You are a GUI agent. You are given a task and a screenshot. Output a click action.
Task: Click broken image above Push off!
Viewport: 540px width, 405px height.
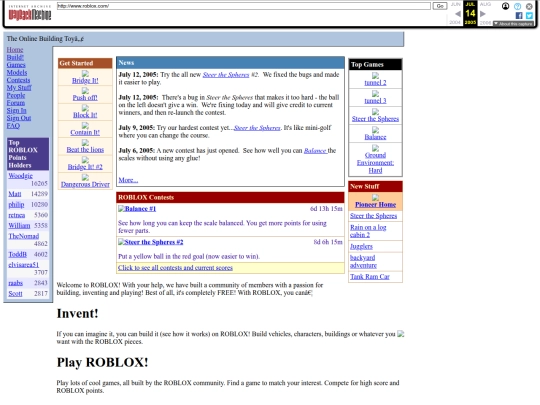pyautogui.click(x=85, y=91)
